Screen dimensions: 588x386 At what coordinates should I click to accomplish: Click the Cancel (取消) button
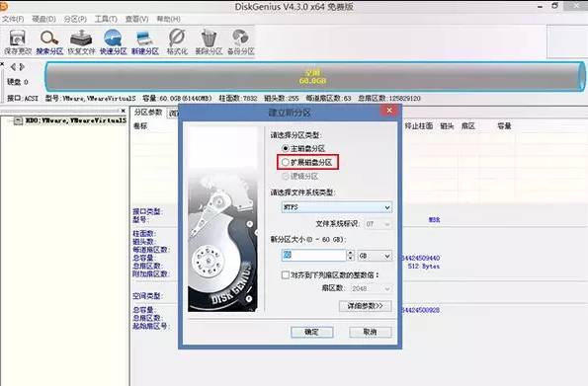coord(371,332)
